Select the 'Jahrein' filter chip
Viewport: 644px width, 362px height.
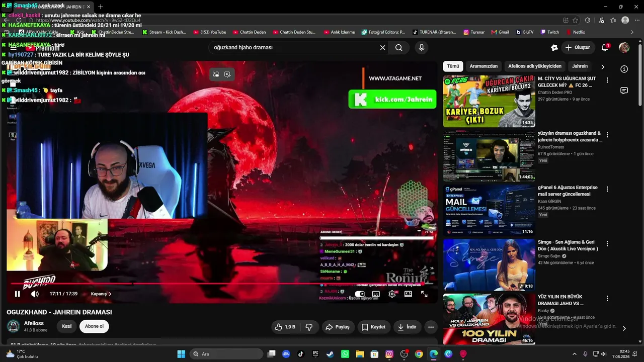tap(580, 66)
